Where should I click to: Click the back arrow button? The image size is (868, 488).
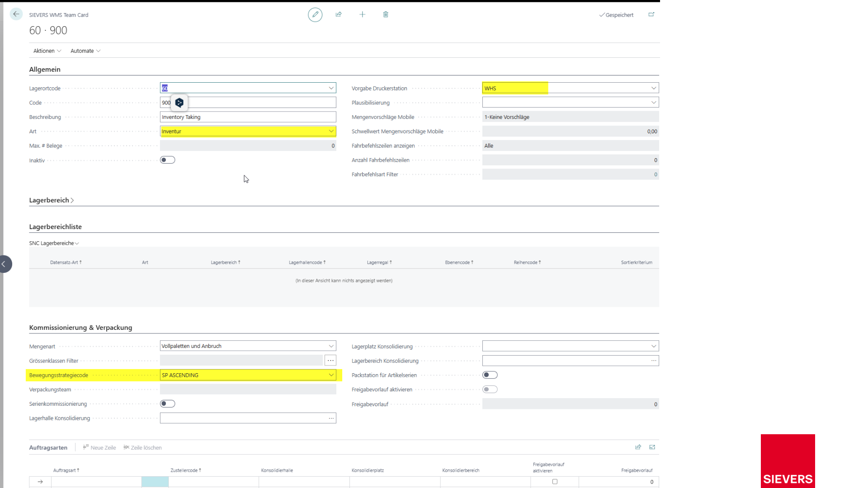point(16,14)
